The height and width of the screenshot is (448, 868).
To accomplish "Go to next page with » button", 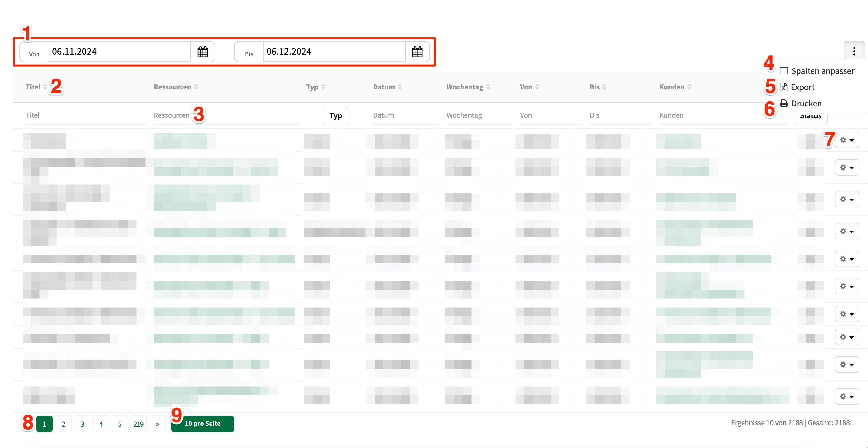I will (x=157, y=424).
